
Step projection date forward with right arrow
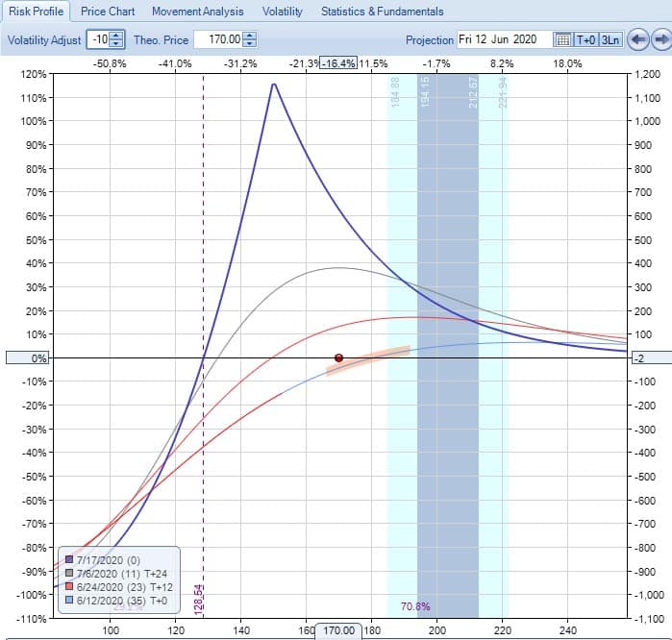coord(661,39)
